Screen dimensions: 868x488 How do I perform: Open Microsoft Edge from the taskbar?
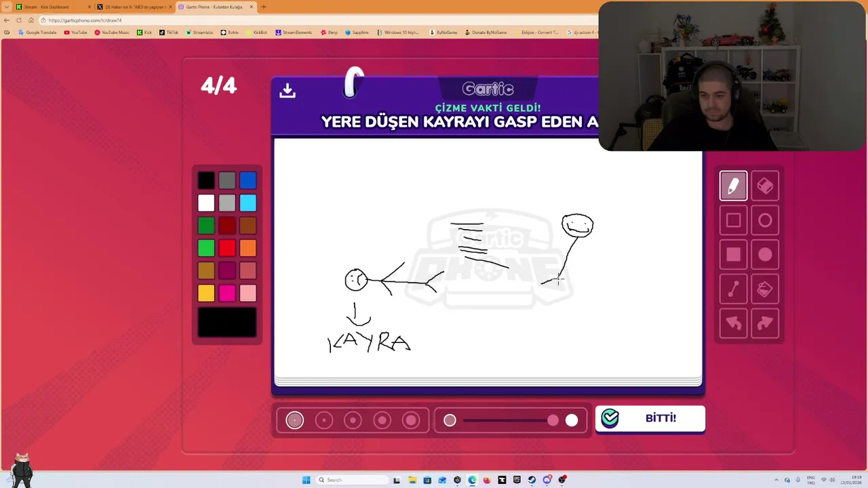pos(472,480)
